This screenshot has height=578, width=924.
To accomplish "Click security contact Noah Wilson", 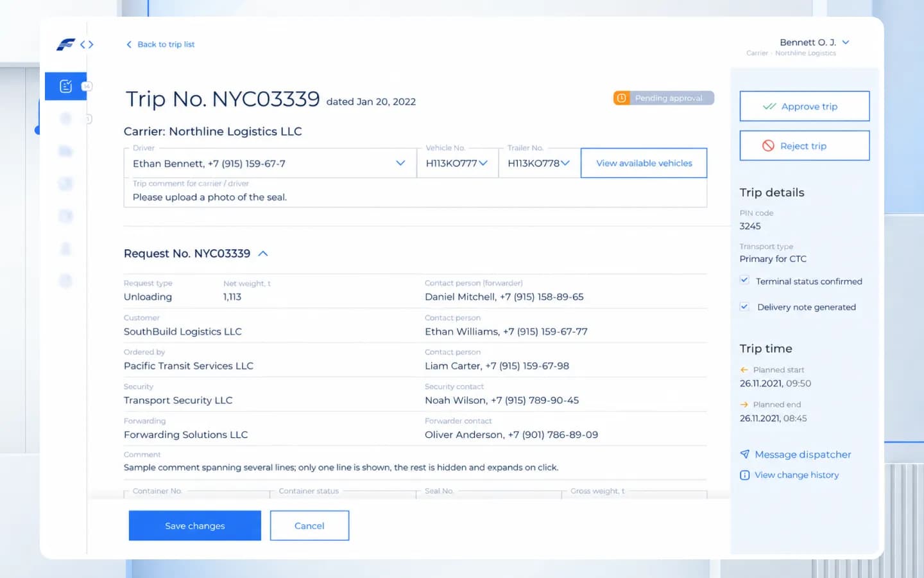I will (502, 400).
